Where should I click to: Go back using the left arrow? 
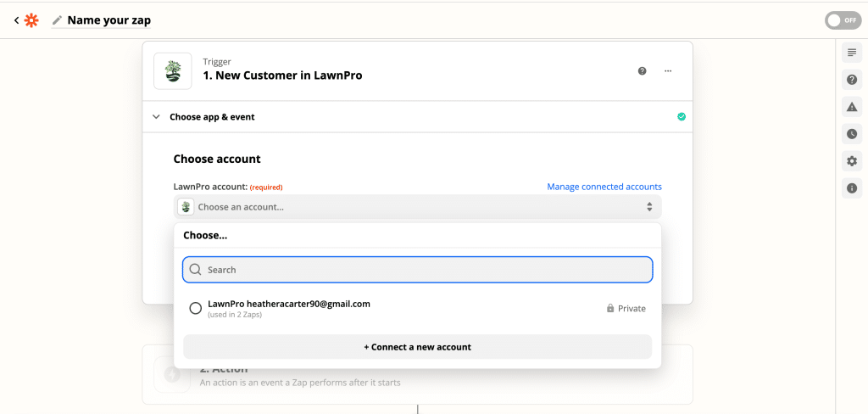click(17, 20)
